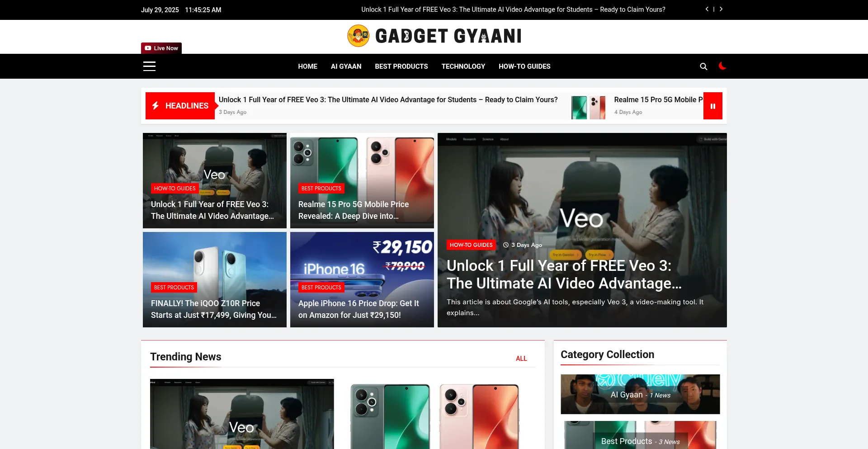Go to next ticker news arrow

coord(721,9)
